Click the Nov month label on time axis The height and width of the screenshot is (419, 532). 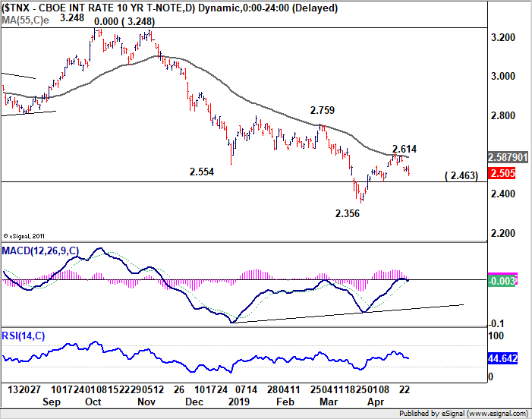tap(146, 402)
